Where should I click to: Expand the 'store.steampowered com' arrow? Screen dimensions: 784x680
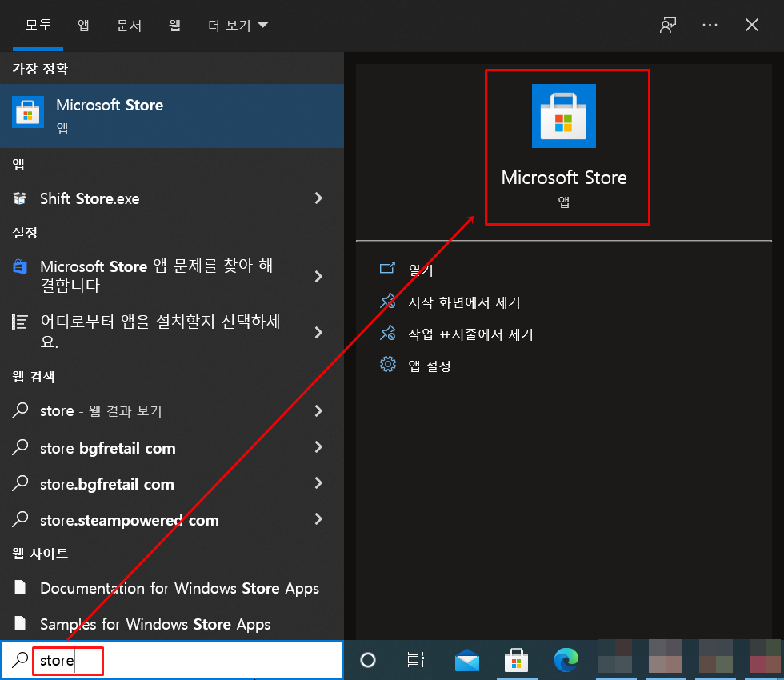pyautogui.click(x=318, y=519)
